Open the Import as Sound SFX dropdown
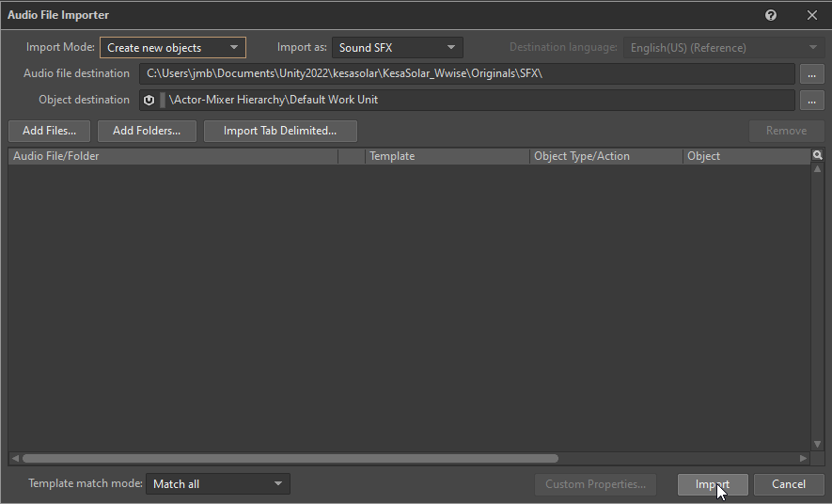Viewport: 832px width, 504px height. click(x=397, y=47)
